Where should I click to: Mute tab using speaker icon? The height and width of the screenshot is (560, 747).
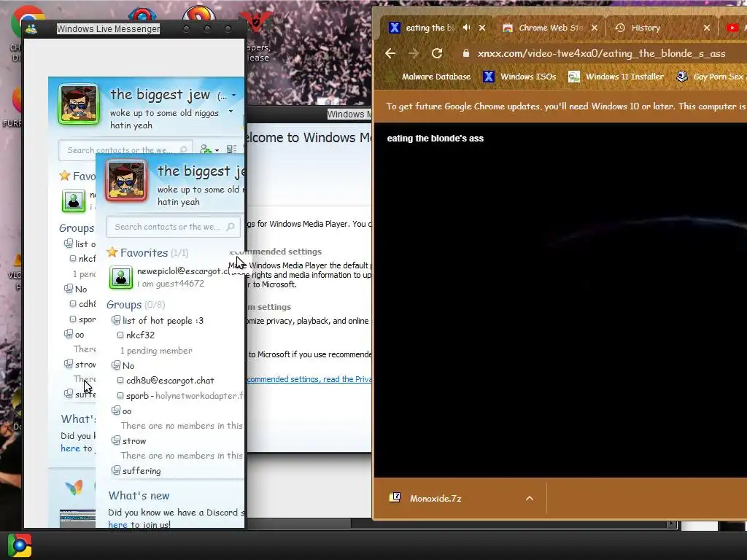pyautogui.click(x=466, y=28)
